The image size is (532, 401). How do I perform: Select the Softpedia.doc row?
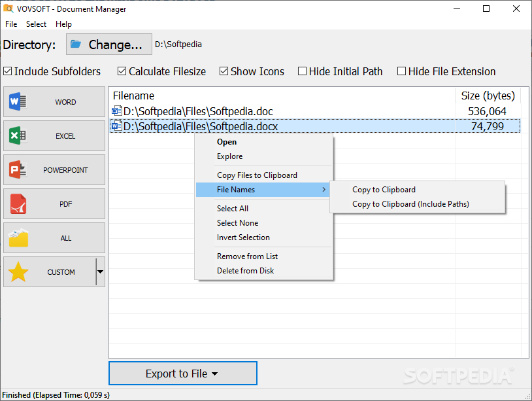click(315, 111)
